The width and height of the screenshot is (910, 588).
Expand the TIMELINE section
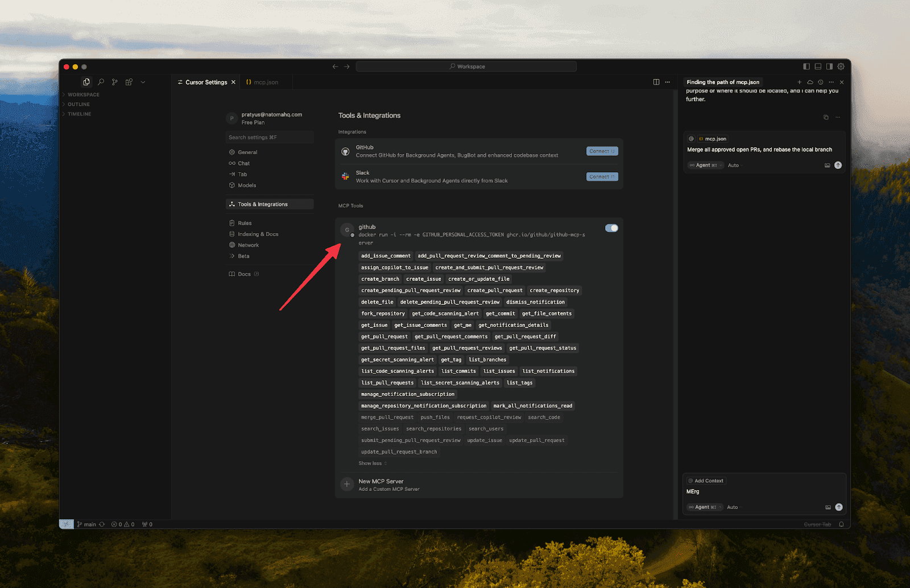pos(79,114)
